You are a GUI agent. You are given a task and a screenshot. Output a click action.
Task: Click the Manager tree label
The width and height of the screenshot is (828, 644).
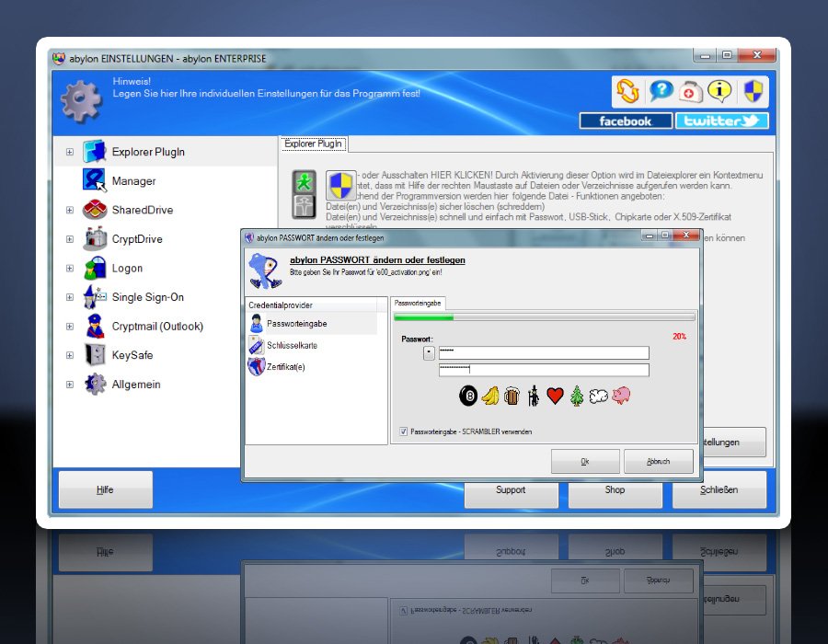click(134, 181)
